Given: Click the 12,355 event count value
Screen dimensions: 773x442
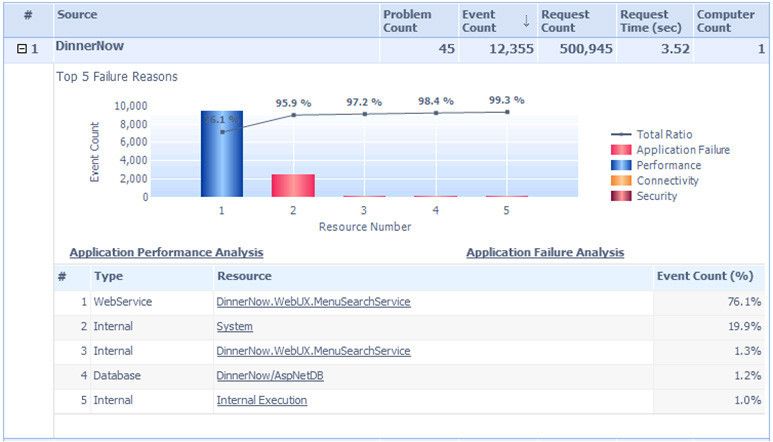Looking at the screenshot, I should 511,49.
